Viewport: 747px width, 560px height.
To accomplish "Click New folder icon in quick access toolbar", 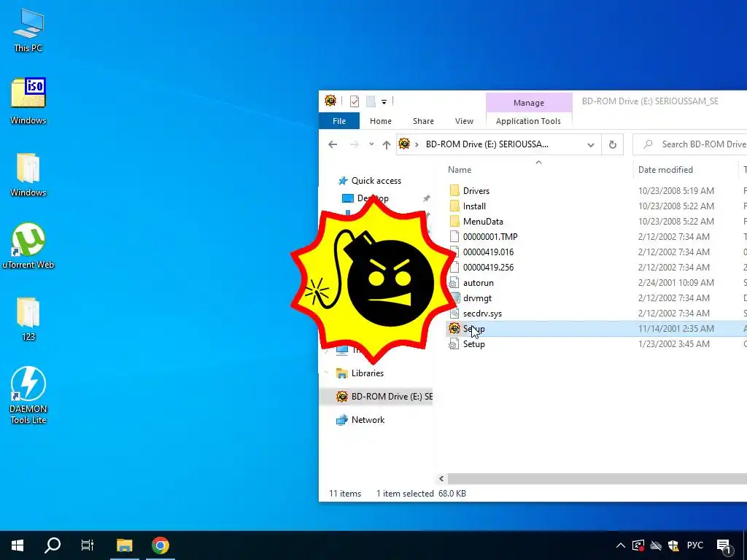I will coord(370,101).
